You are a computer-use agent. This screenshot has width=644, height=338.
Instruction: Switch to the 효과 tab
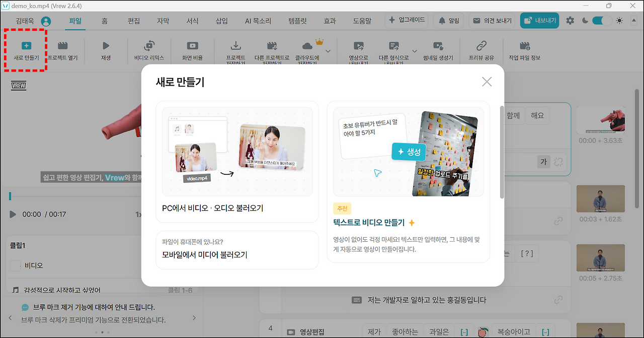click(x=330, y=21)
